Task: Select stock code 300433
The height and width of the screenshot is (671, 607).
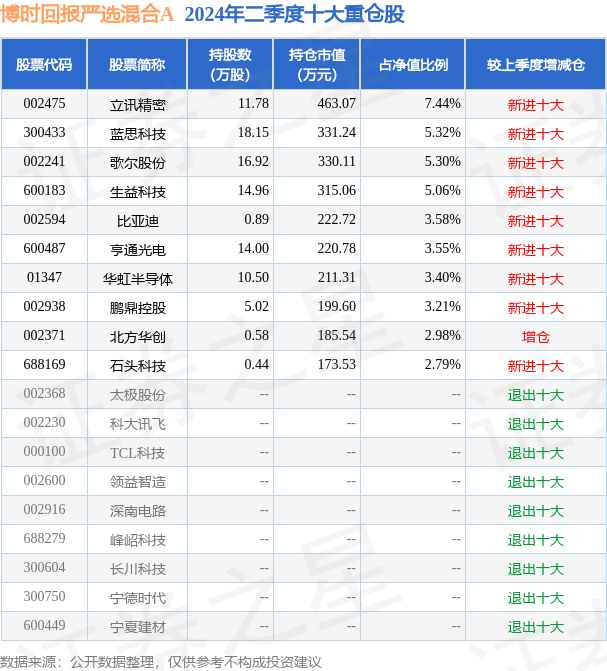Action: [x=45, y=133]
